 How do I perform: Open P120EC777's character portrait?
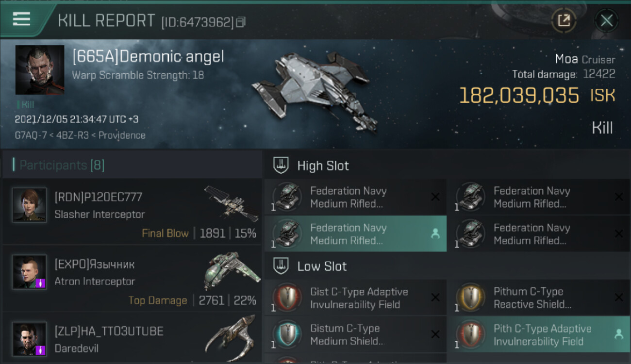point(30,205)
